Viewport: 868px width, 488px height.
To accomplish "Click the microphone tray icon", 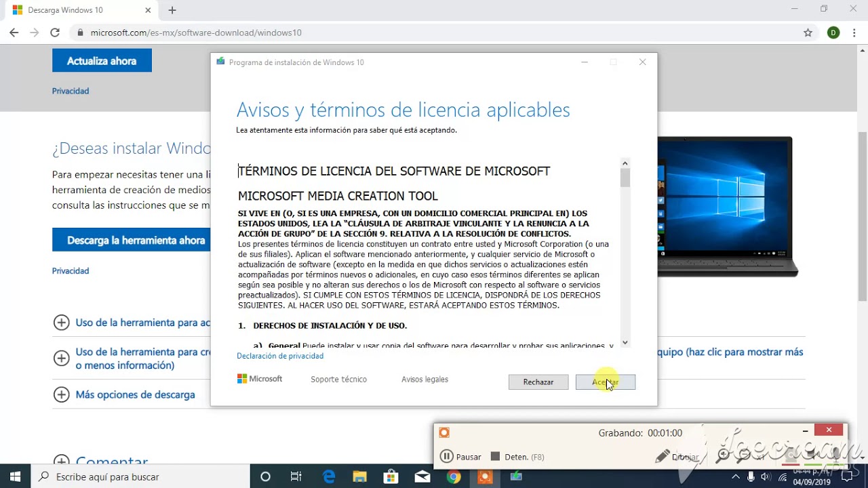I will [751, 477].
